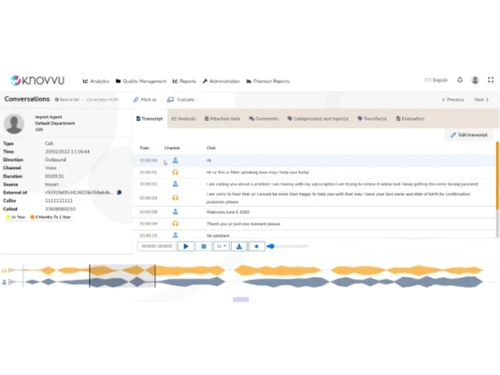The width and height of the screenshot is (500, 375).
Task: Click the Mark as button
Action: tap(145, 100)
